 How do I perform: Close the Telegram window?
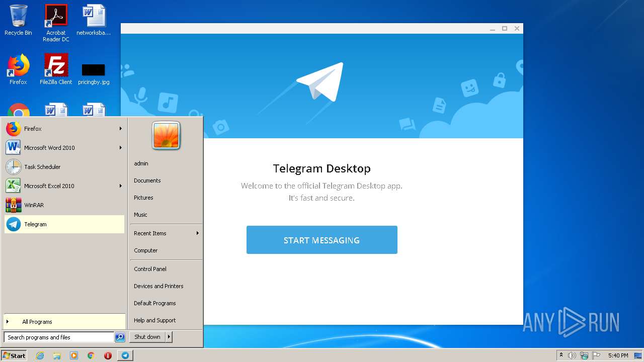click(517, 29)
